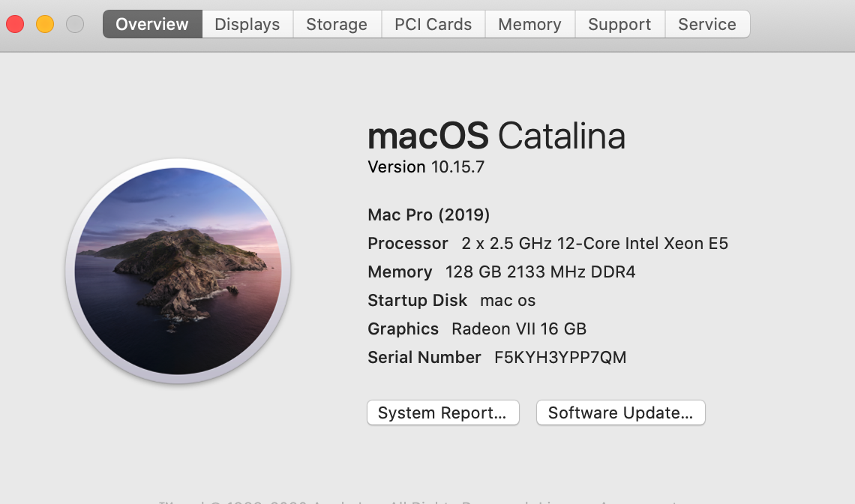Click the Radeon VII 16 GB graphics text
Viewport: 855px width, 504px height.
(x=518, y=329)
